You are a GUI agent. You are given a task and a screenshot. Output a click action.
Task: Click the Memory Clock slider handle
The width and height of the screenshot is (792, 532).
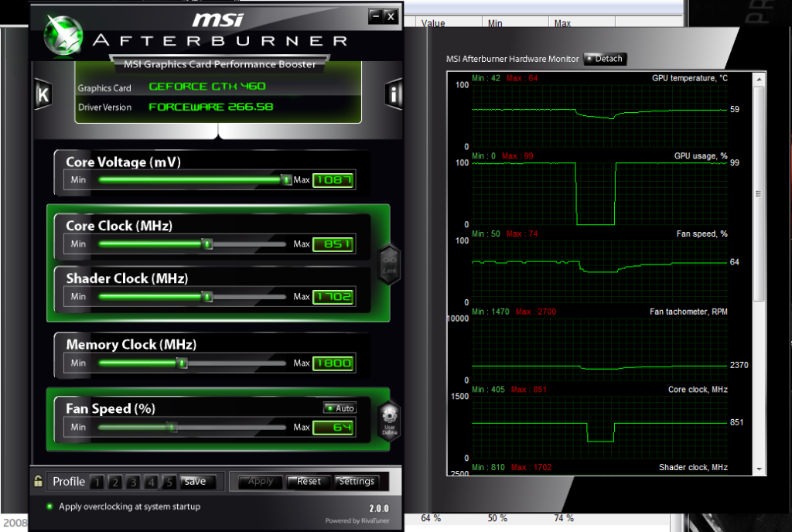183,363
